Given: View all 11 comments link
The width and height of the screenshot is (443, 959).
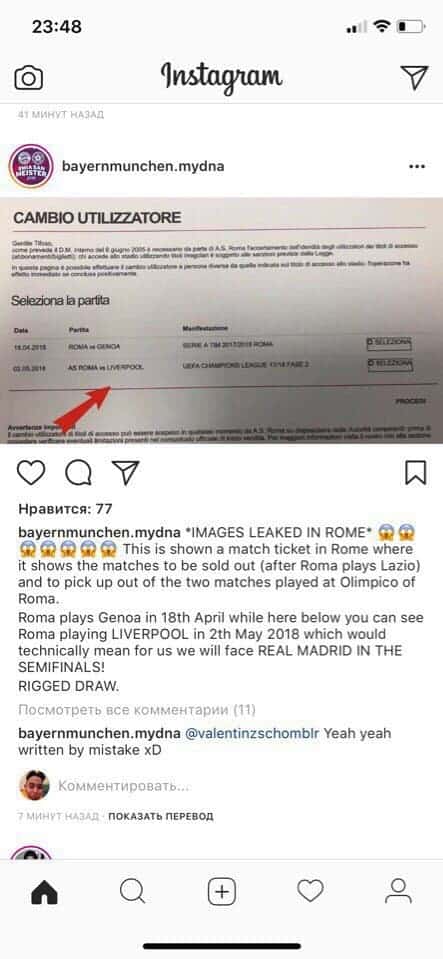Looking at the screenshot, I should [137, 710].
